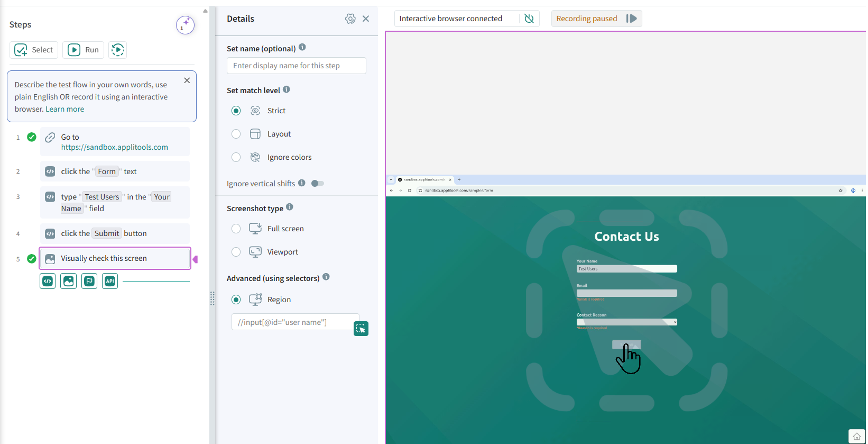Image resolution: width=868 pixels, height=444 pixels.
Task: Click the region element picker icon
Action: pyautogui.click(x=361, y=329)
